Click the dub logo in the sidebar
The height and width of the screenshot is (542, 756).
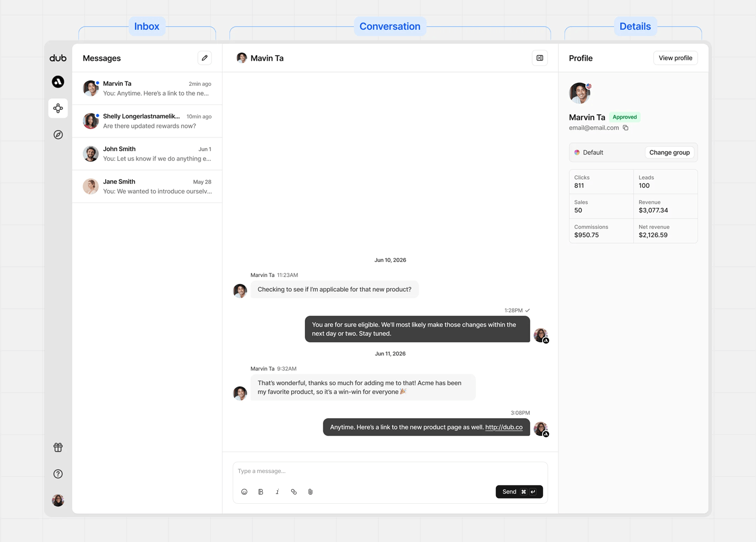click(58, 58)
